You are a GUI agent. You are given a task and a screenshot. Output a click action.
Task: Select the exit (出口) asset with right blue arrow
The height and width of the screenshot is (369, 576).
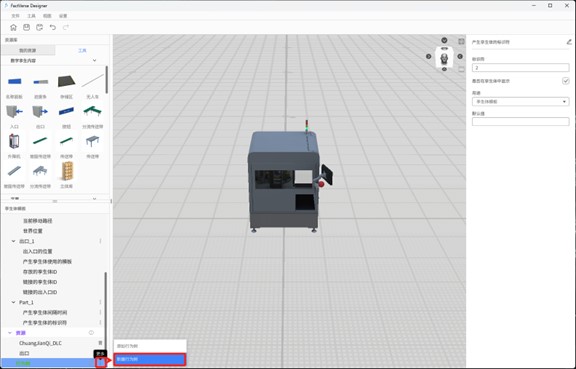point(40,112)
